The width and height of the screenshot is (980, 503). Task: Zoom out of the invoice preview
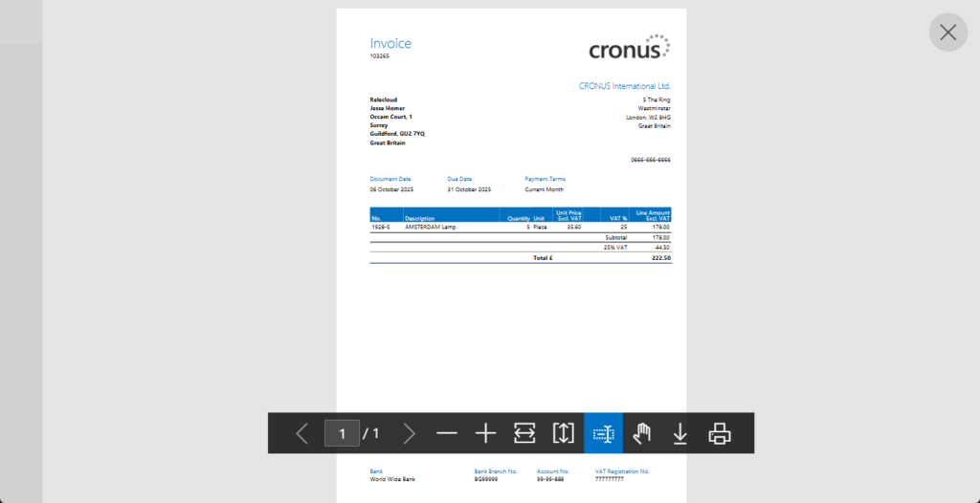[x=447, y=433]
